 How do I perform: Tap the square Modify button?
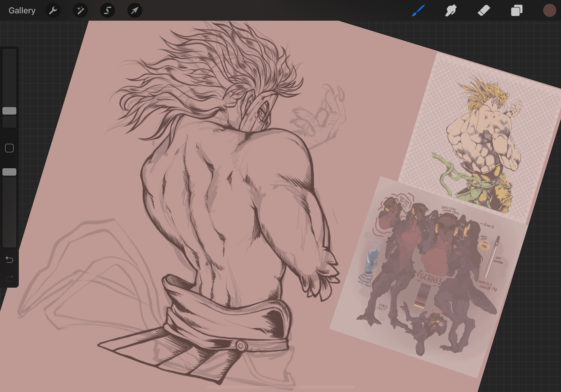coord(10,148)
